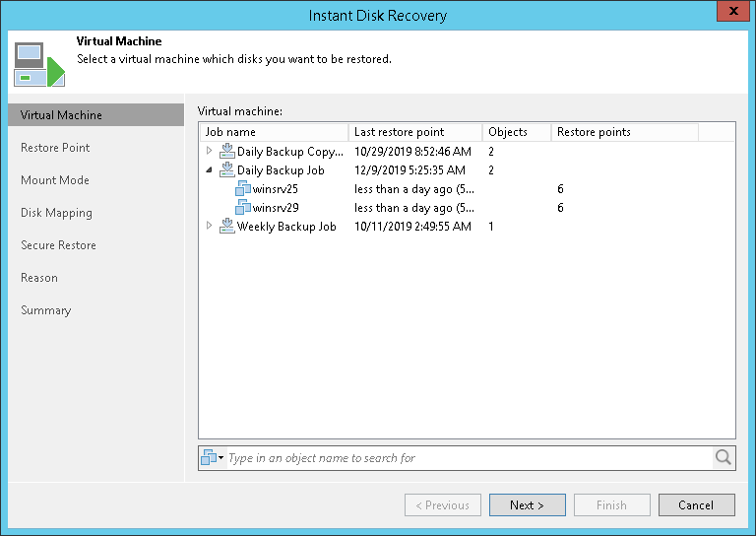Go to the Mount Mode step
The width and height of the screenshot is (756, 536).
[55, 180]
